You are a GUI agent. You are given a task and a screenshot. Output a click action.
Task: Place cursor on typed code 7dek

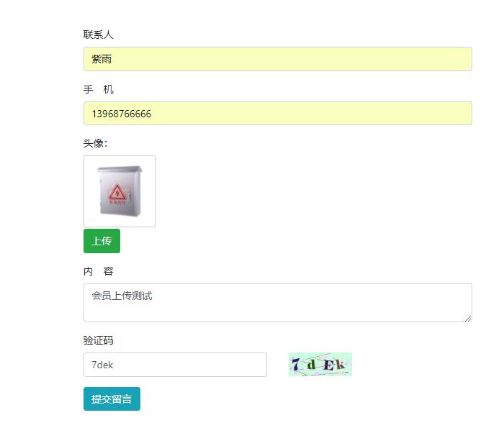[x=102, y=365]
